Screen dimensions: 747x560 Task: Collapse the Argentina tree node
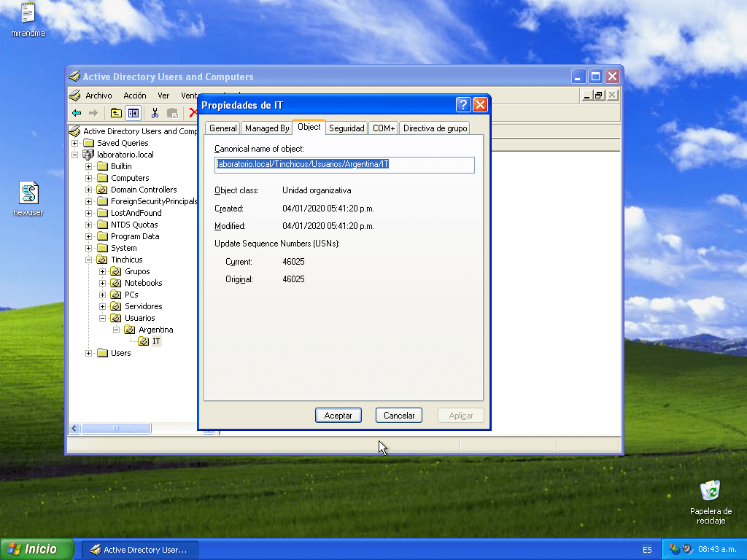click(x=117, y=330)
